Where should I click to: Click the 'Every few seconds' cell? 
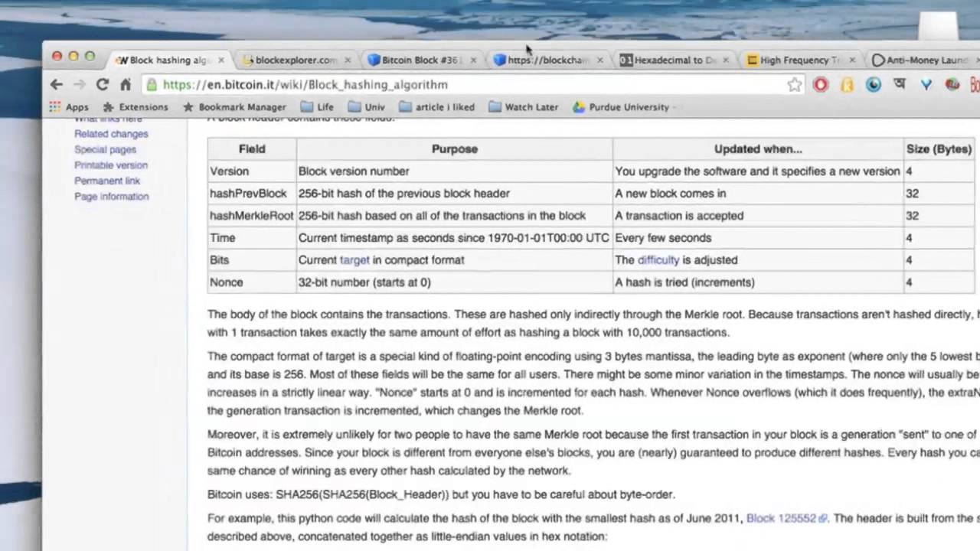tap(758, 238)
